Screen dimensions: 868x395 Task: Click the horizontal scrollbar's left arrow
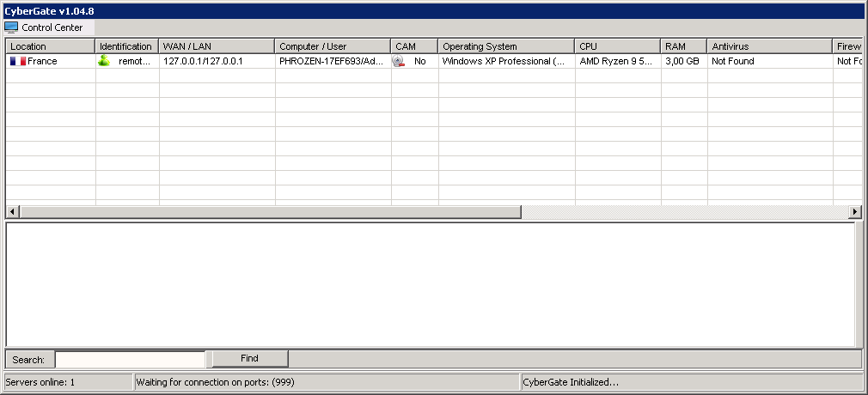click(x=12, y=212)
